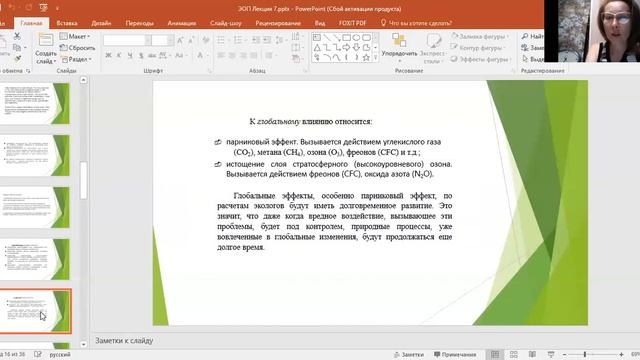This screenshot has width=640, height=360.
Task: Toggle center text alignment
Action: tap(232, 55)
